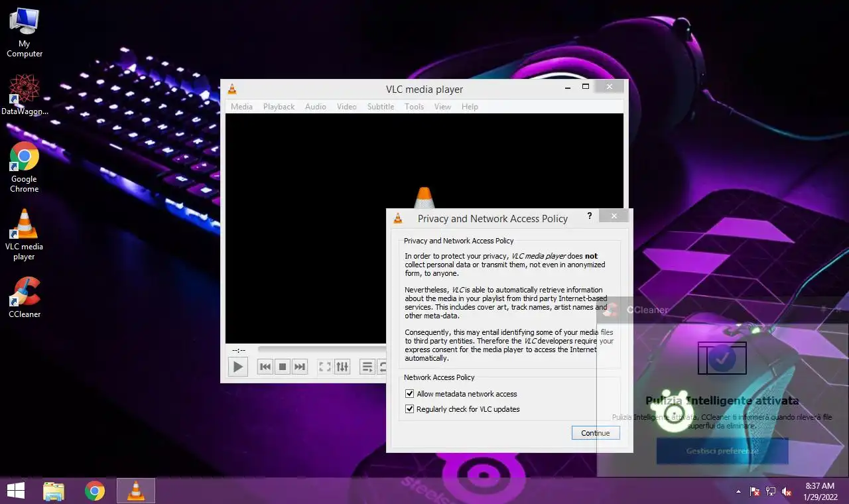Screen dimensions: 849x504
Task: Toggle VLC fullscreen button
Action: coord(325,367)
